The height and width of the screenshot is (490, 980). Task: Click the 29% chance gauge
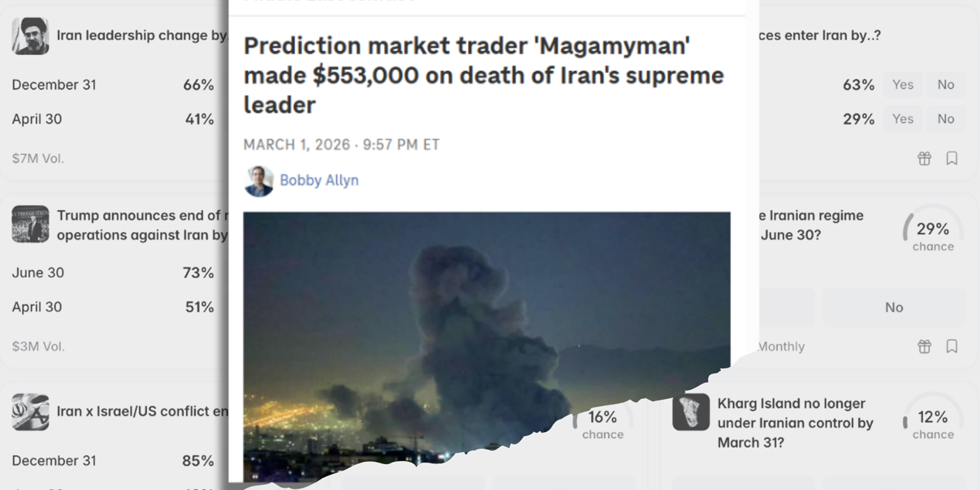(x=933, y=229)
